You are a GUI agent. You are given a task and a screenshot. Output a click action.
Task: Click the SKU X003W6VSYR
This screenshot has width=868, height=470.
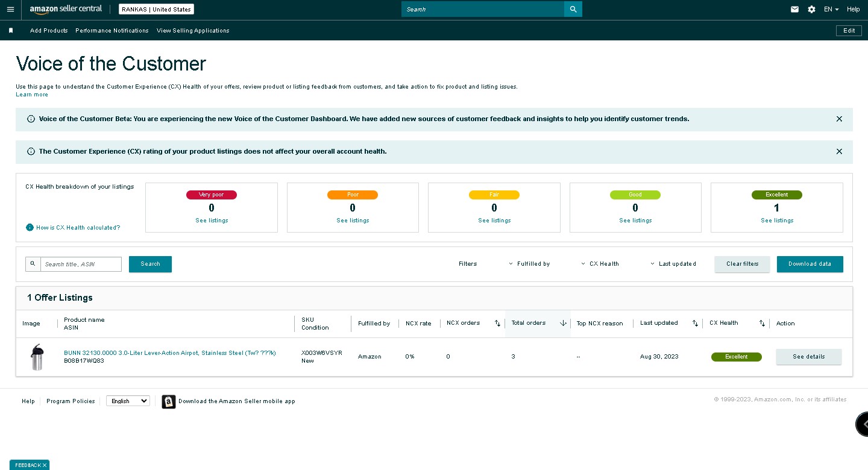coord(322,353)
